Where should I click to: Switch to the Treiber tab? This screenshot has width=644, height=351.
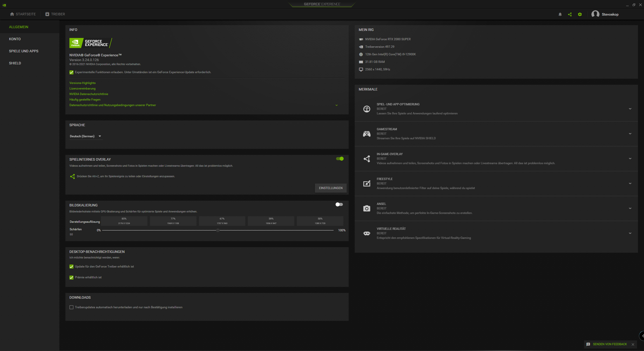[55, 14]
